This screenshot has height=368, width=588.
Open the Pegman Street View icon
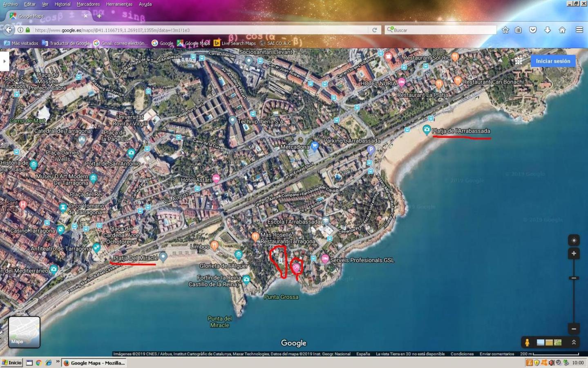(x=527, y=343)
